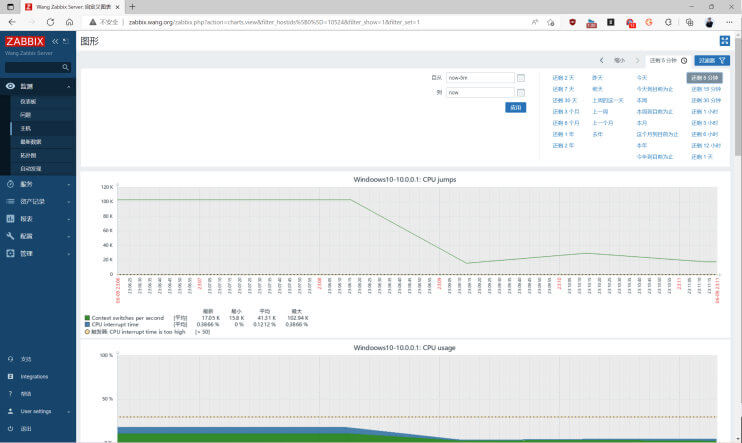Toggle kiosk fullscreen mode icon
The image size is (742, 443).
click(x=724, y=41)
